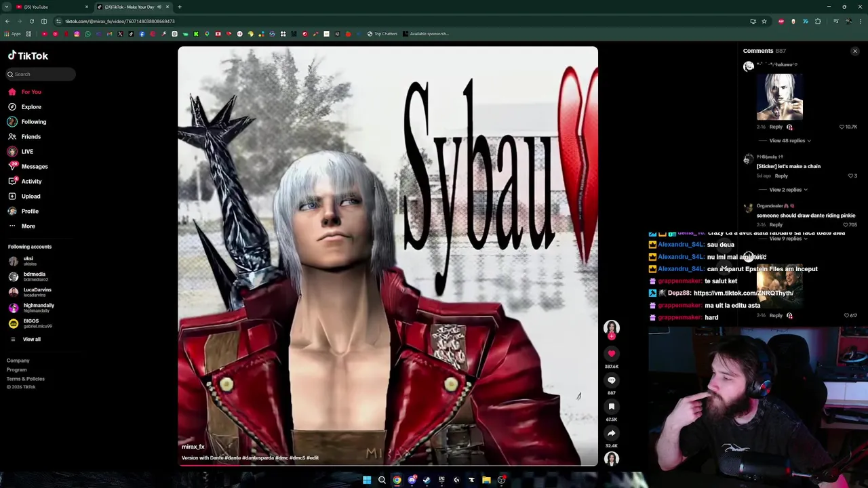Close the Comments panel
The width and height of the screenshot is (868, 488).
pyautogui.click(x=854, y=52)
